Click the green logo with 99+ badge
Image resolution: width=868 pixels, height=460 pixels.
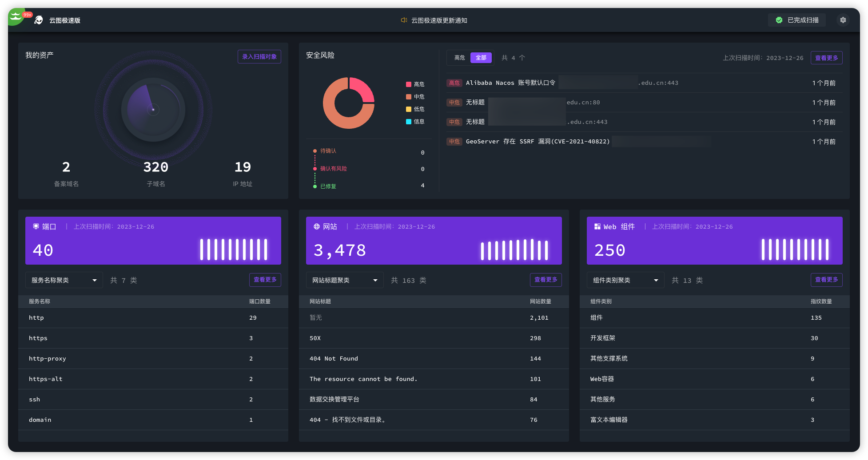pos(17,17)
